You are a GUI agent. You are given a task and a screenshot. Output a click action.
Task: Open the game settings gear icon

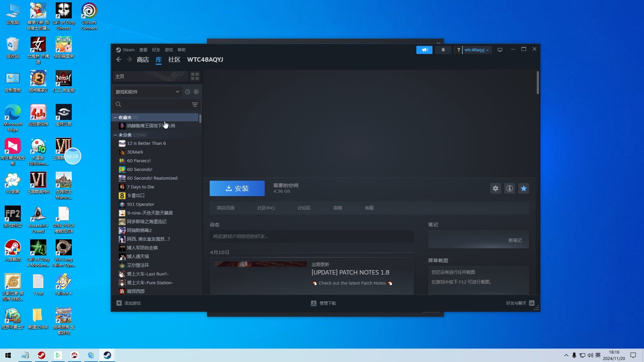coord(495,188)
